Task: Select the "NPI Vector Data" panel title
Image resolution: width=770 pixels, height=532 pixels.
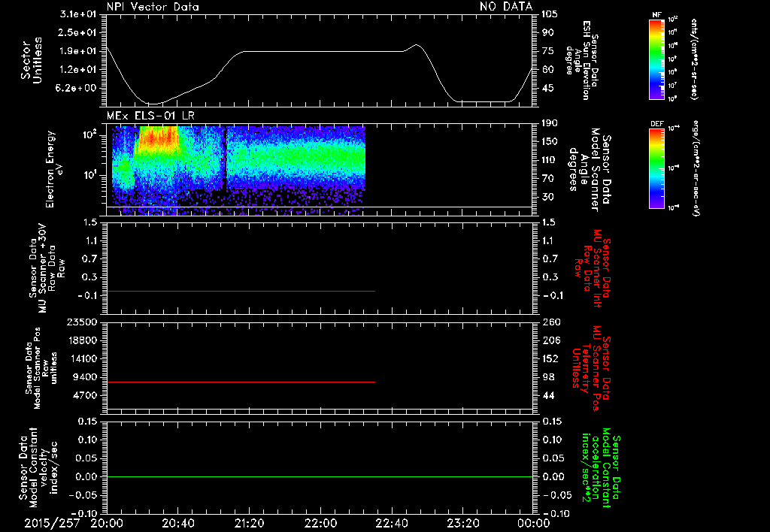Action: tap(153, 7)
